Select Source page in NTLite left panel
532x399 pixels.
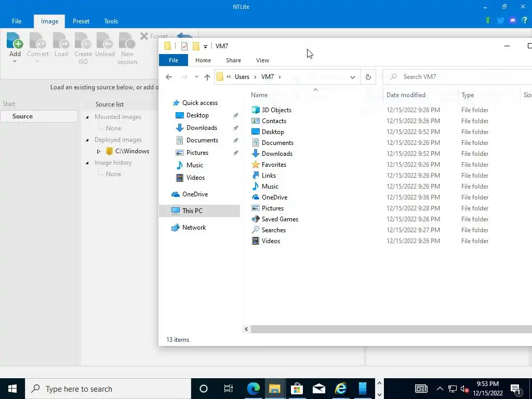point(39,116)
